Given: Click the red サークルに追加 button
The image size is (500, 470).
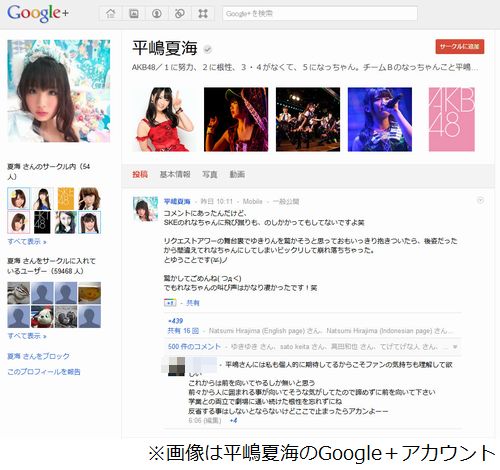Looking at the screenshot, I should [460, 47].
